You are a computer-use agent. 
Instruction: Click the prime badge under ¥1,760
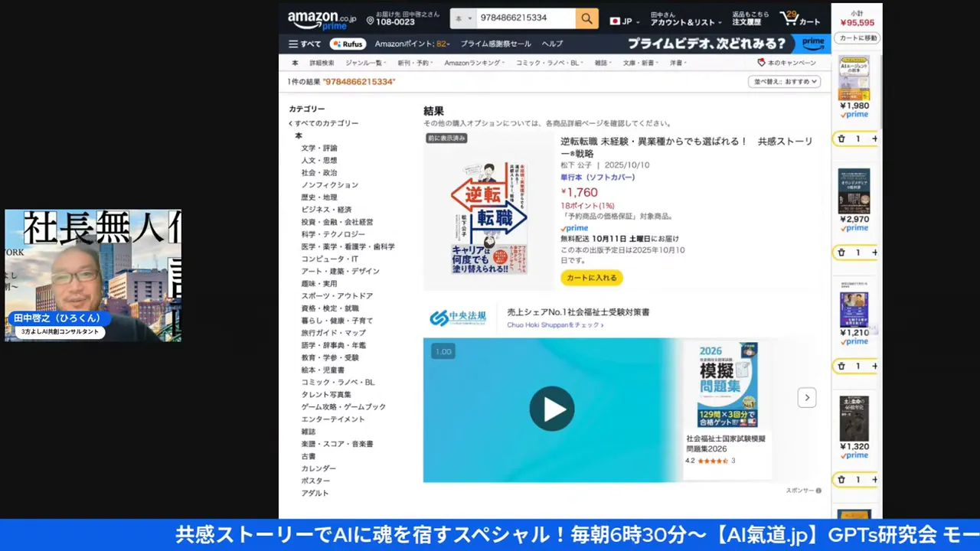point(574,228)
